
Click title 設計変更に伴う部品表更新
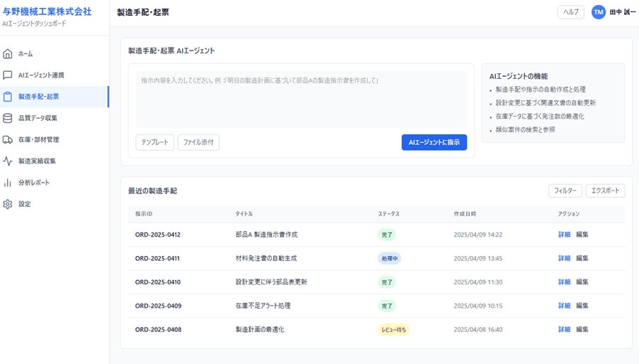click(x=271, y=282)
